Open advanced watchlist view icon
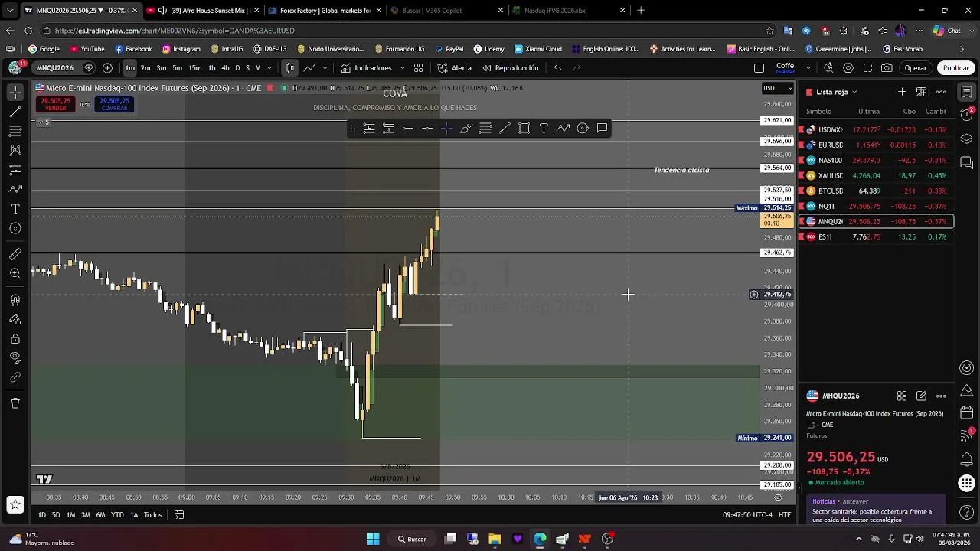 [x=922, y=92]
